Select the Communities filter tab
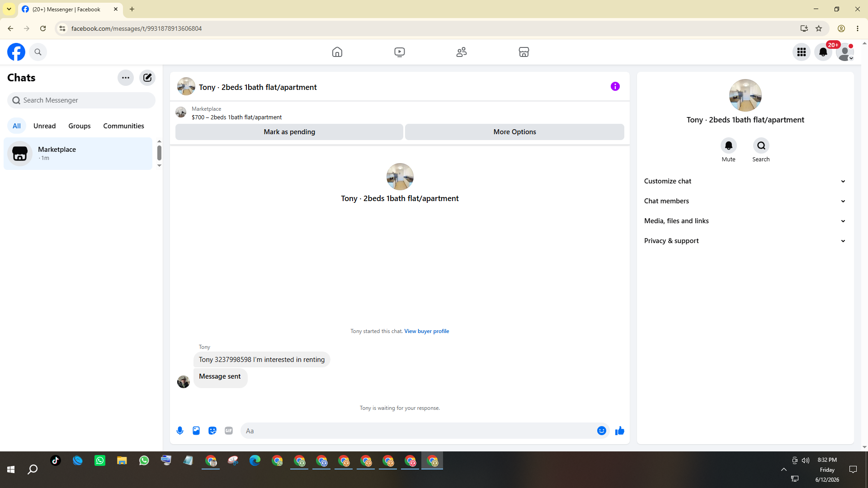 coord(123,126)
